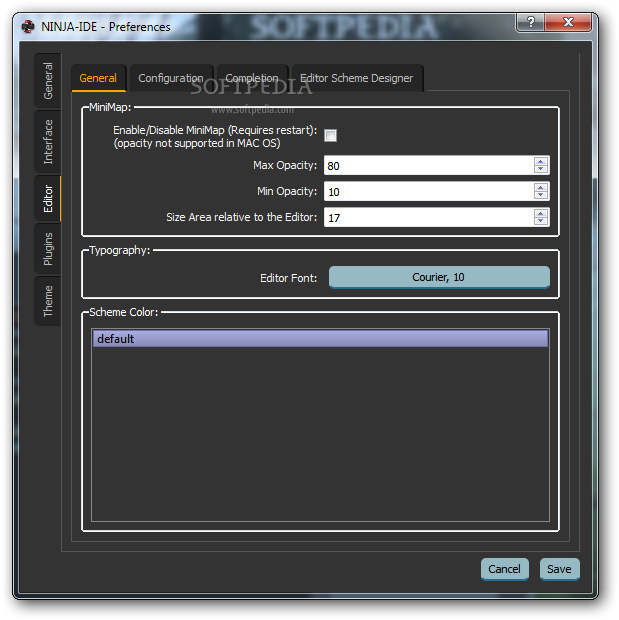This screenshot has width=619, height=620.
Task: Switch to the Completion tab
Action: coord(252,78)
